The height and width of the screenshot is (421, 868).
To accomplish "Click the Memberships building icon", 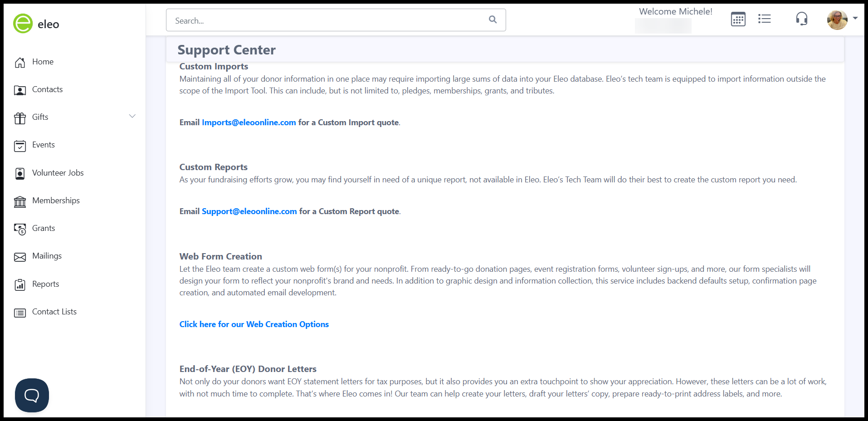I will 20,201.
